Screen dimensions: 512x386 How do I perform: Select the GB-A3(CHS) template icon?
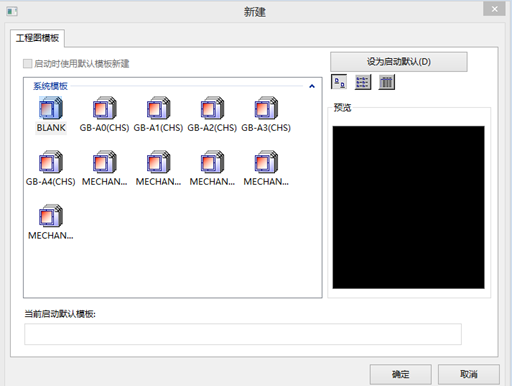coord(266,108)
